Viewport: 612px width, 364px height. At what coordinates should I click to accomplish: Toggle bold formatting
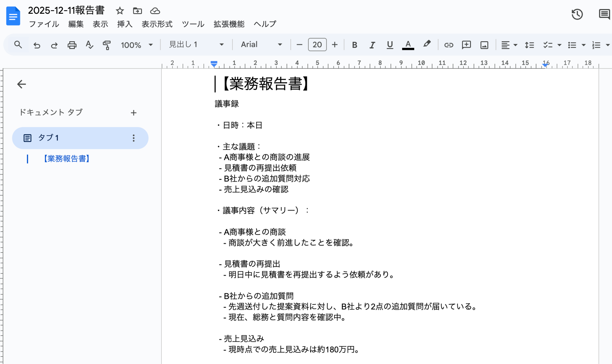(x=354, y=45)
